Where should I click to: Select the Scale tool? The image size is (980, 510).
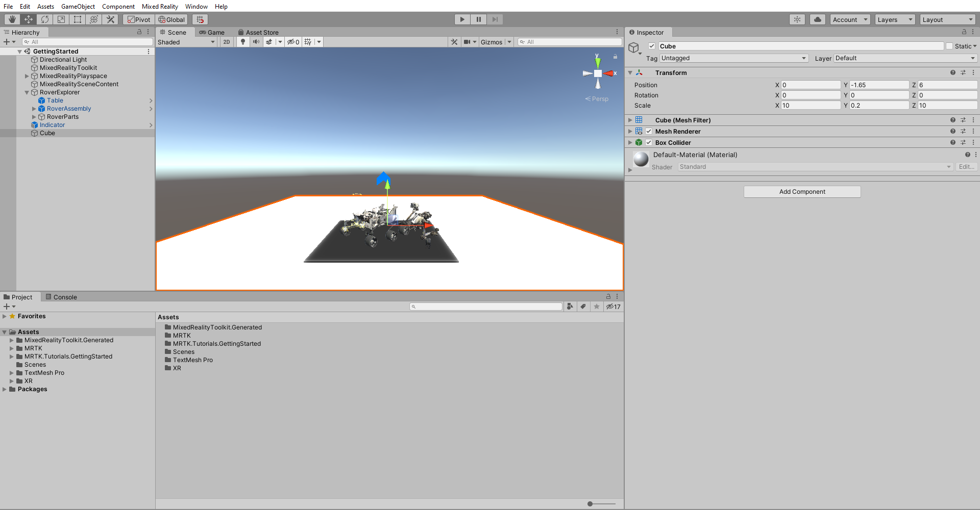pyautogui.click(x=61, y=19)
